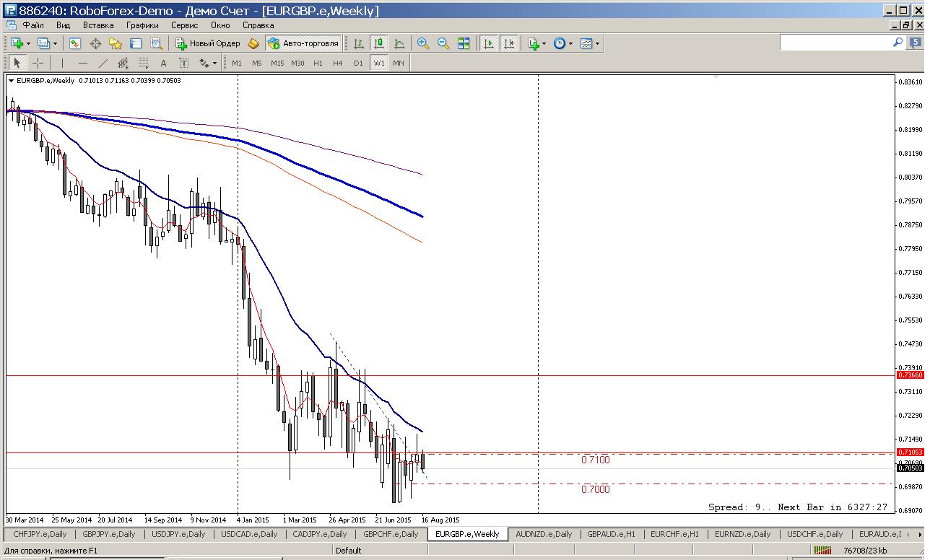
Task: Switch to H1 timeframe
Action: [x=318, y=63]
